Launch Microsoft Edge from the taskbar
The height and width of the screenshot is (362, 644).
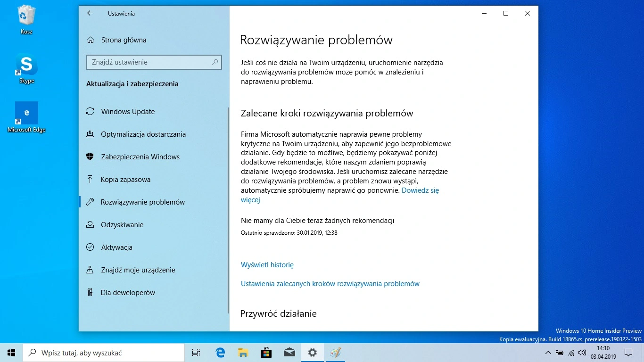pyautogui.click(x=220, y=353)
